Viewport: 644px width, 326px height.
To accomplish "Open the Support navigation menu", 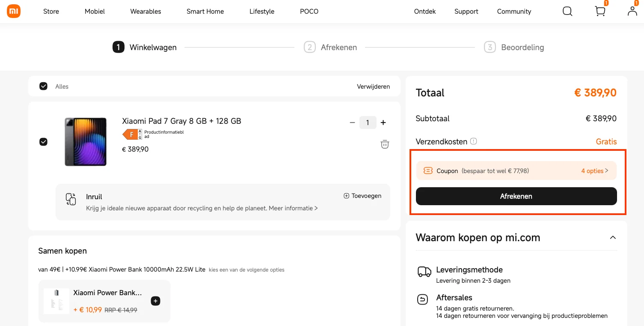I will tap(466, 11).
